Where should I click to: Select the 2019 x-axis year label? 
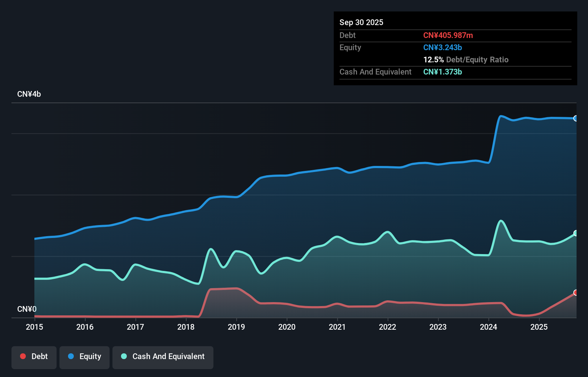(236, 327)
